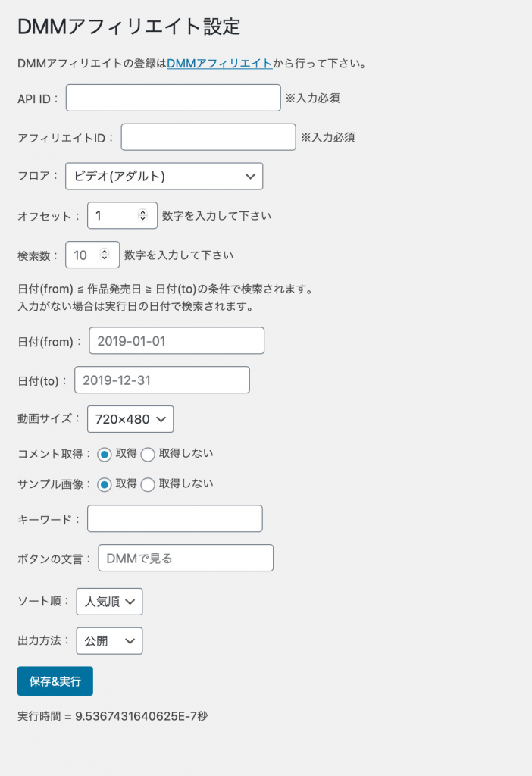Select 取得 radio for コメント取得
Screen dimensions: 532x776
pos(104,455)
